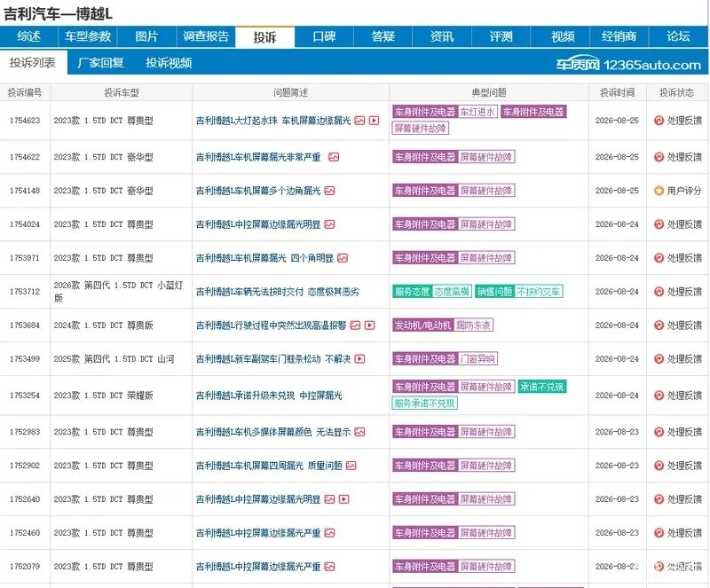Screen dimensions: 710x588
Task: Open image icon for complaint 1754622
Action: click(334, 157)
